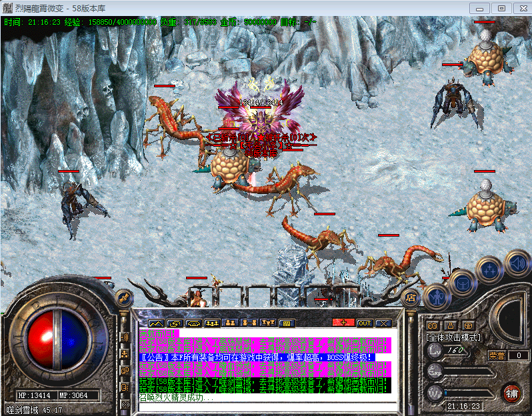Click the window title 烈陽龍吾微变 - 58版本库
Viewport: 532px width, 416px height.
(x=61, y=8)
